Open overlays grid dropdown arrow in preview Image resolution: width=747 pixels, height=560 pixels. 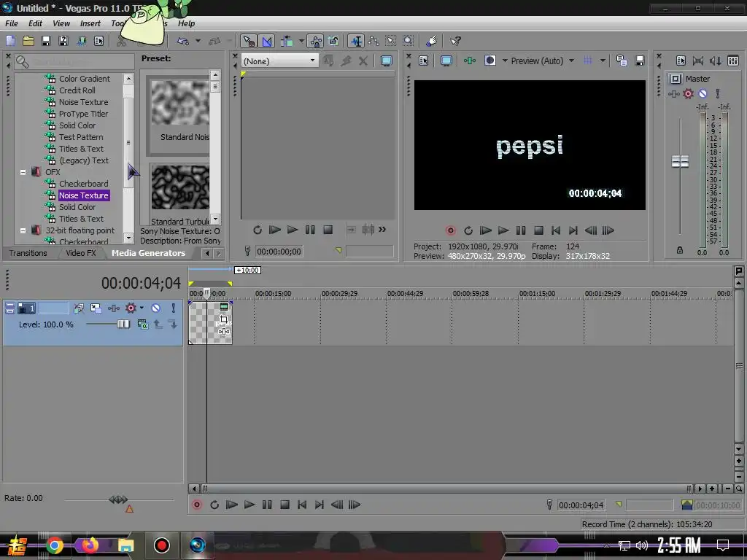click(x=603, y=61)
